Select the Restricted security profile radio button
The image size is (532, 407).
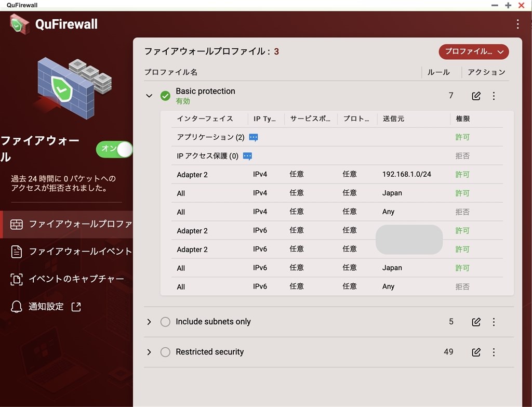(x=165, y=352)
